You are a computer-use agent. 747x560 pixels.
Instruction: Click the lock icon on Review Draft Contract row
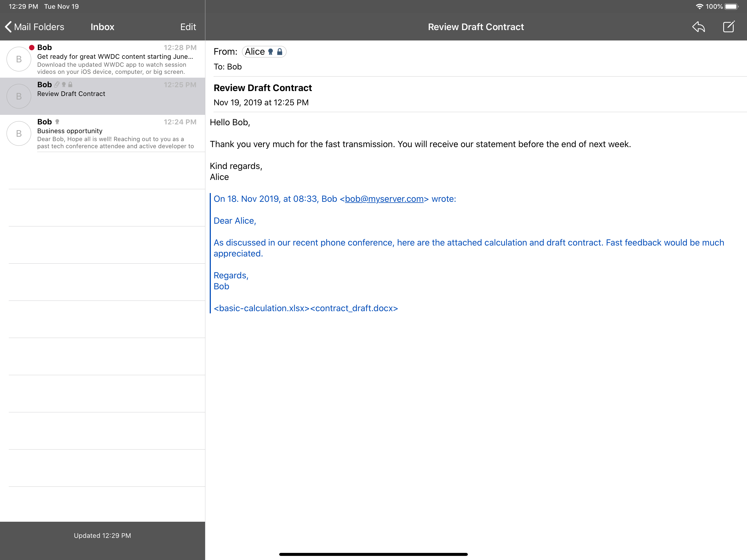[x=70, y=84]
